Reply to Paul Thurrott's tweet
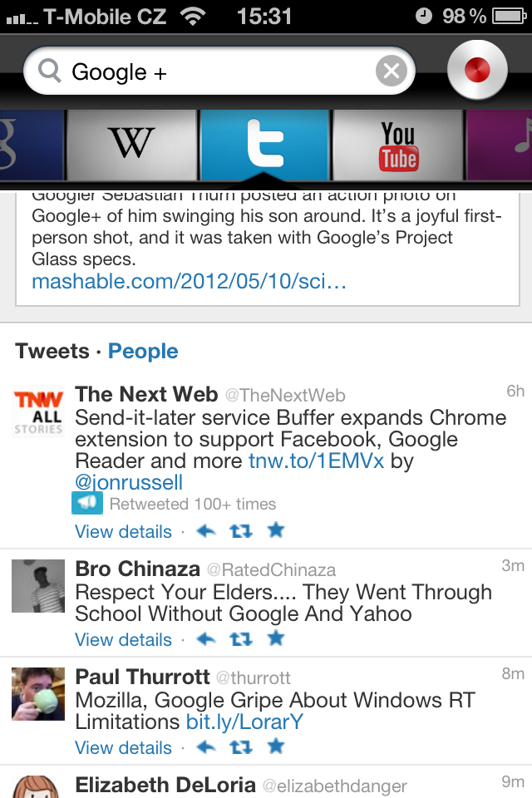 (x=206, y=747)
